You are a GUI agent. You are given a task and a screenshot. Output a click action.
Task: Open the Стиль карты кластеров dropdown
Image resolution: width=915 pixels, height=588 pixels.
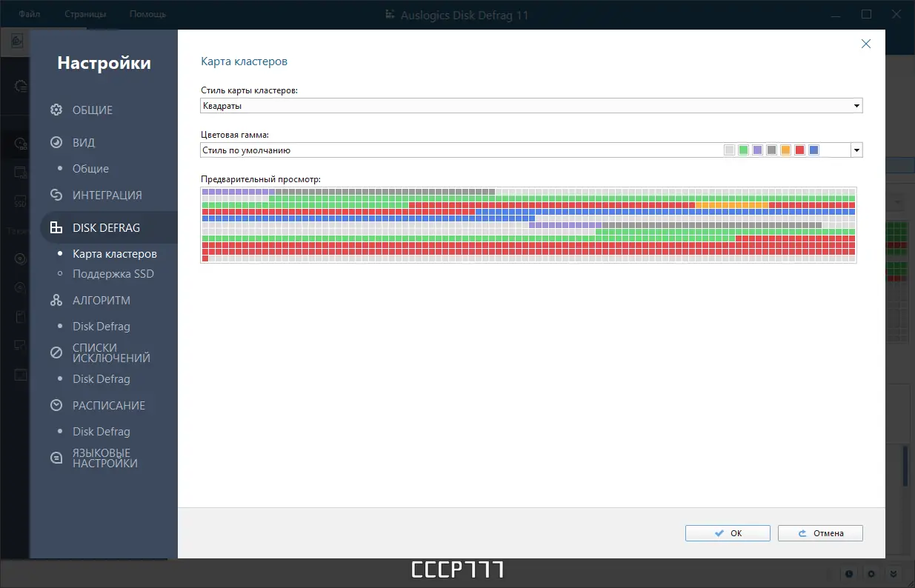click(857, 105)
